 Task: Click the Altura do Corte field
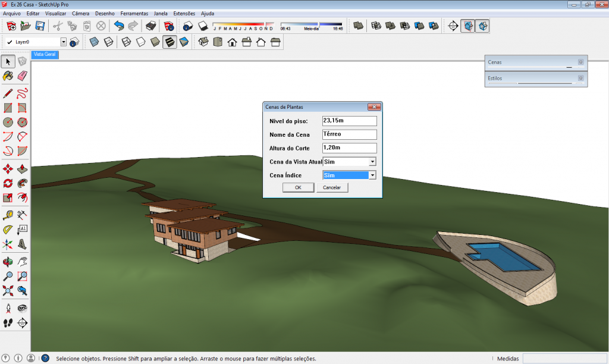pyautogui.click(x=349, y=148)
